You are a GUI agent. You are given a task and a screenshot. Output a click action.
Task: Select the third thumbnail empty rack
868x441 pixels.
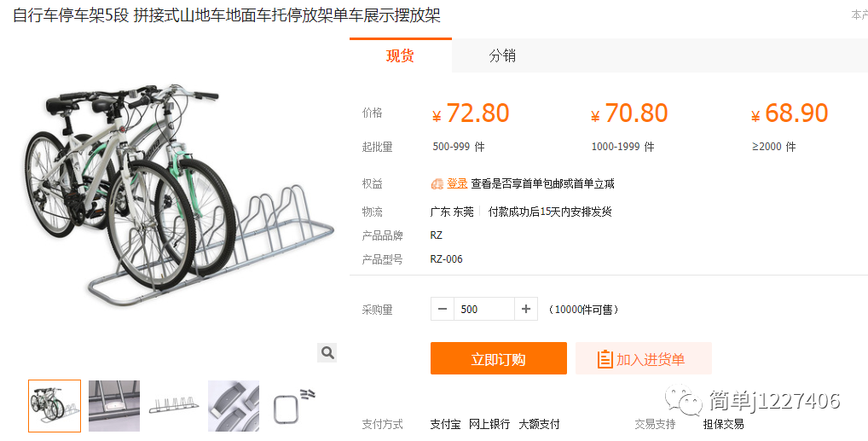[174, 406]
